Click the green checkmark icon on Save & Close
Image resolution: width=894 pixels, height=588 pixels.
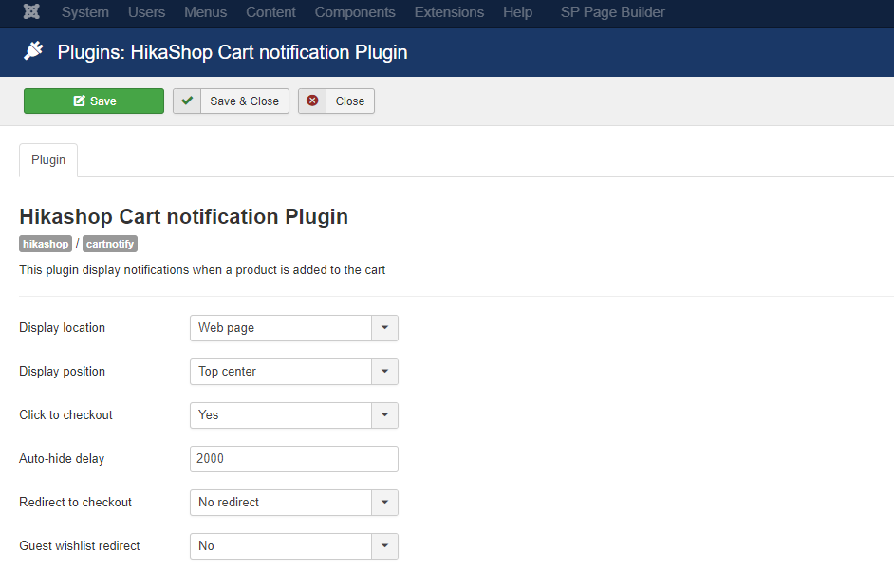pyautogui.click(x=187, y=101)
